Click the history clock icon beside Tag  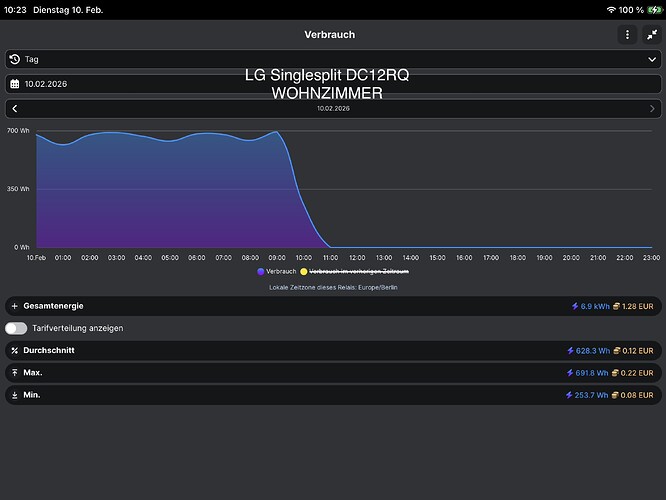tap(15, 59)
